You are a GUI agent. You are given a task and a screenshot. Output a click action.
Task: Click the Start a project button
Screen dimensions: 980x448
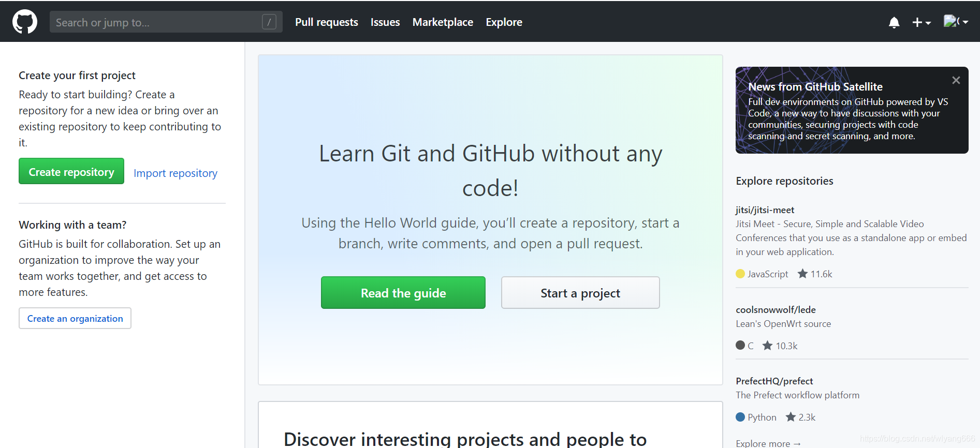(x=580, y=293)
